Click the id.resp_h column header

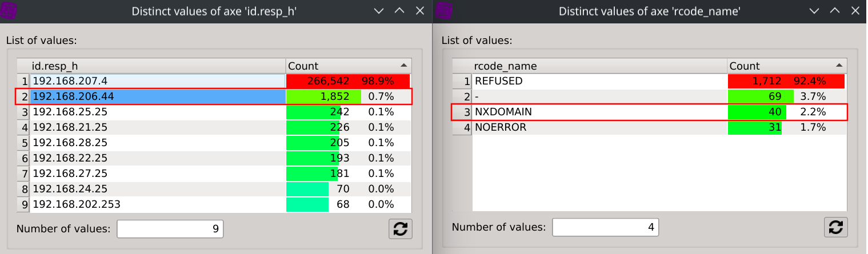157,66
